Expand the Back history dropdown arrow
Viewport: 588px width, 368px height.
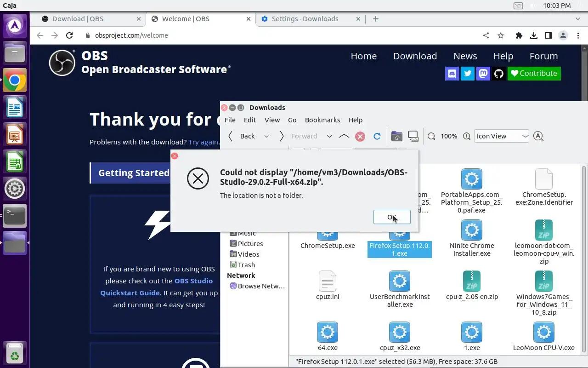(x=266, y=136)
